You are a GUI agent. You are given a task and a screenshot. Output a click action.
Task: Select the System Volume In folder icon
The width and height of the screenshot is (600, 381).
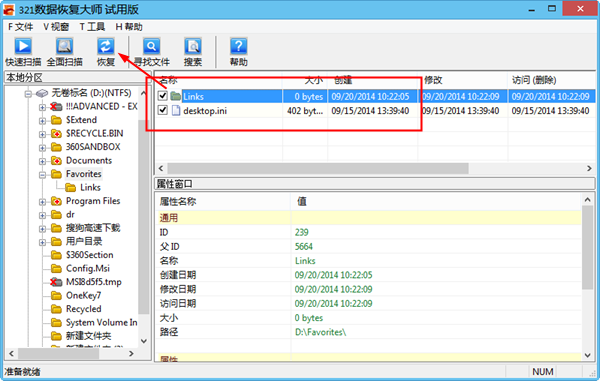(56, 322)
